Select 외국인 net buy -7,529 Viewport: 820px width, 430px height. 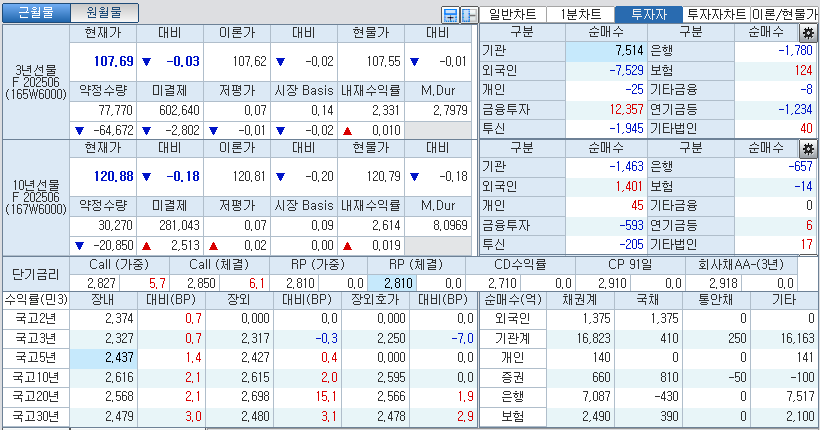click(626, 70)
